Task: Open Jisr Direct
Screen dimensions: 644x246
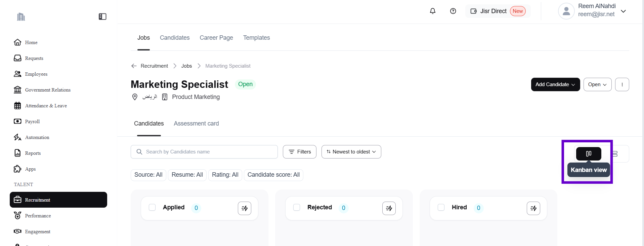Action: click(498, 11)
